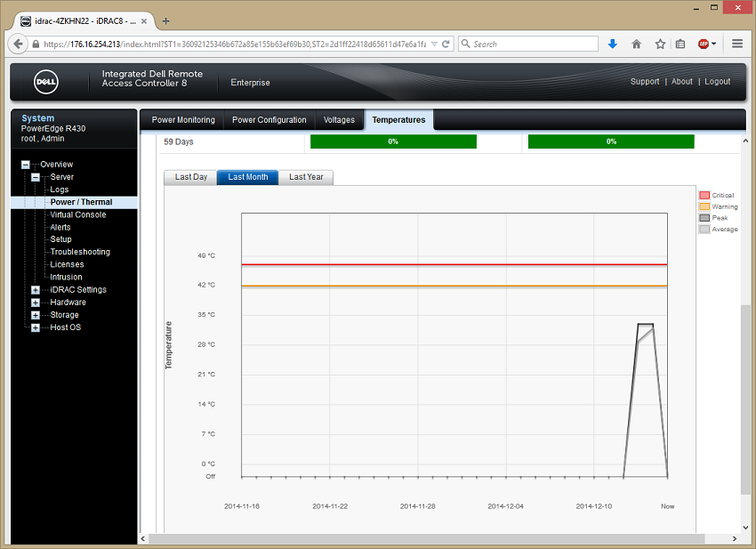This screenshot has height=549, width=756.
Task: Open Alerts in the navigation tree
Action: tap(60, 227)
